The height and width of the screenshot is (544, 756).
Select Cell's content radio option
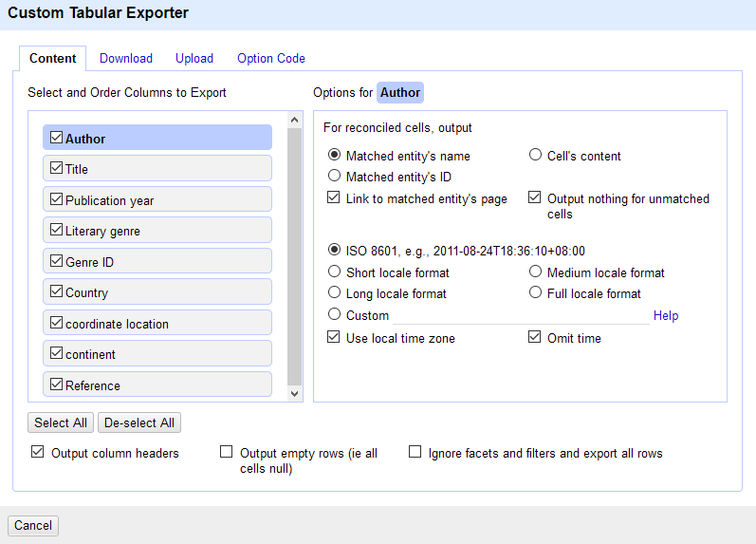click(535, 155)
